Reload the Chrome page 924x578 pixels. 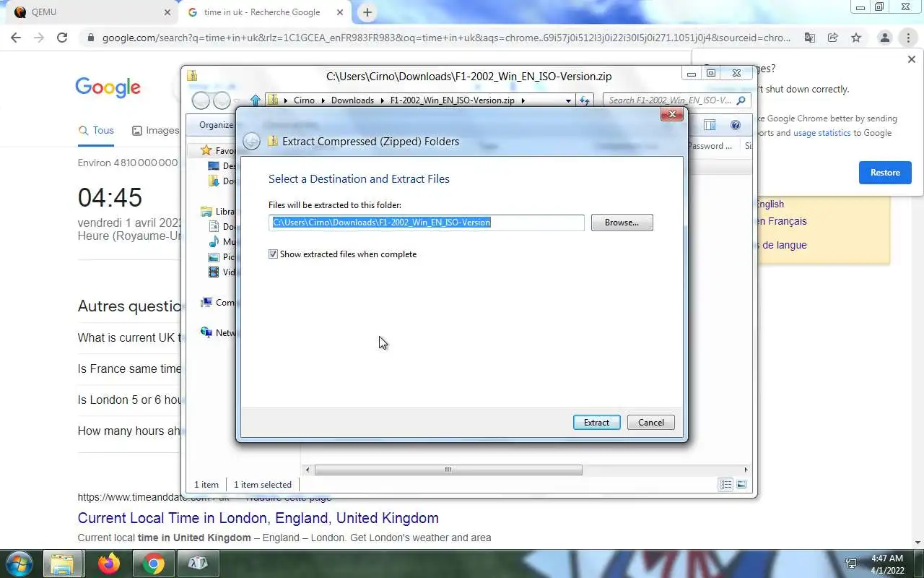(x=62, y=38)
